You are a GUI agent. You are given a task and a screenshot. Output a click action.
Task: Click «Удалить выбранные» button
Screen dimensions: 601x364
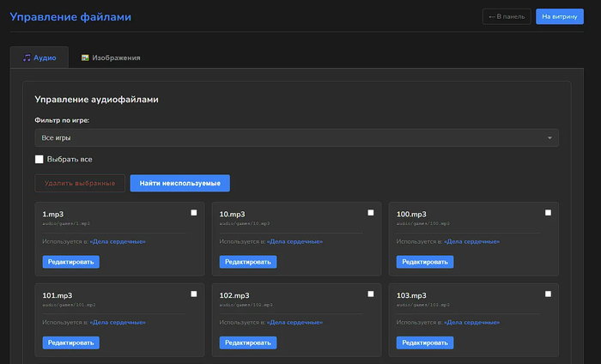pos(79,183)
